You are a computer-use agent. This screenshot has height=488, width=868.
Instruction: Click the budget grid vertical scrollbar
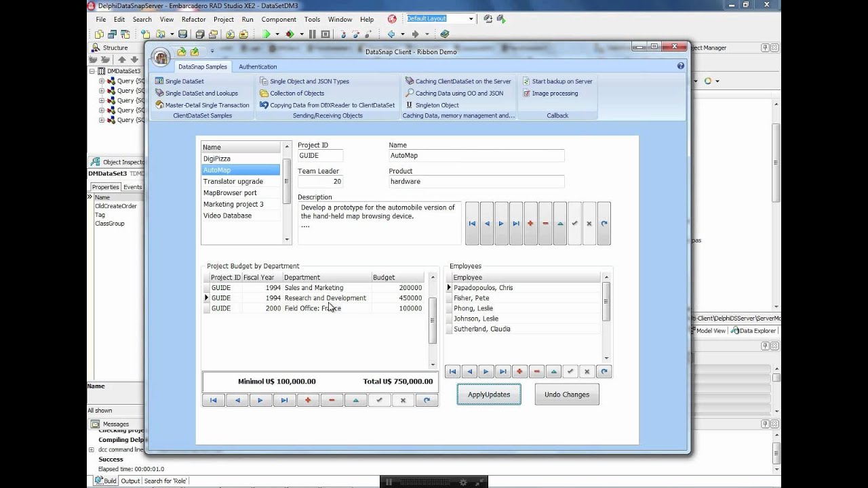433,321
